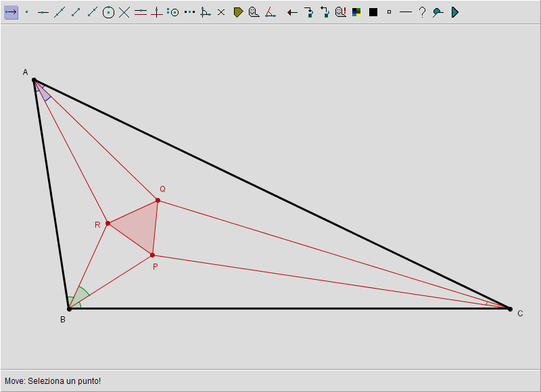Change point style with small square icon
Screen dimensions: 541x392
point(390,12)
